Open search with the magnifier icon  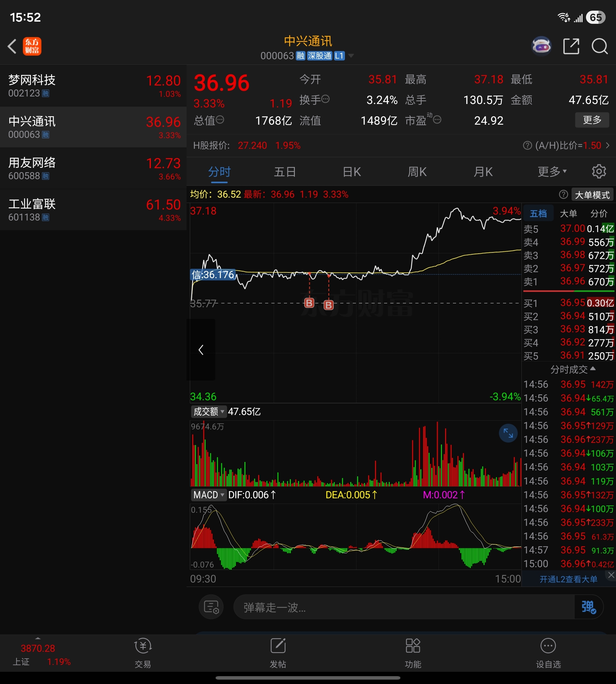tap(599, 46)
